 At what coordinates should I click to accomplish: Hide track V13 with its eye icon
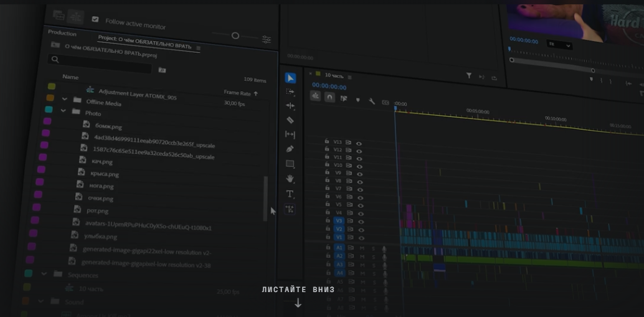[x=359, y=144]
